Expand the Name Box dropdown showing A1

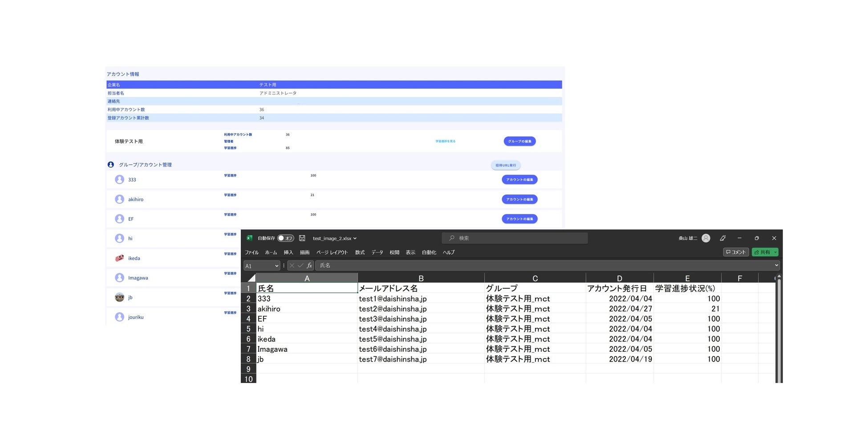coord(276,266)
